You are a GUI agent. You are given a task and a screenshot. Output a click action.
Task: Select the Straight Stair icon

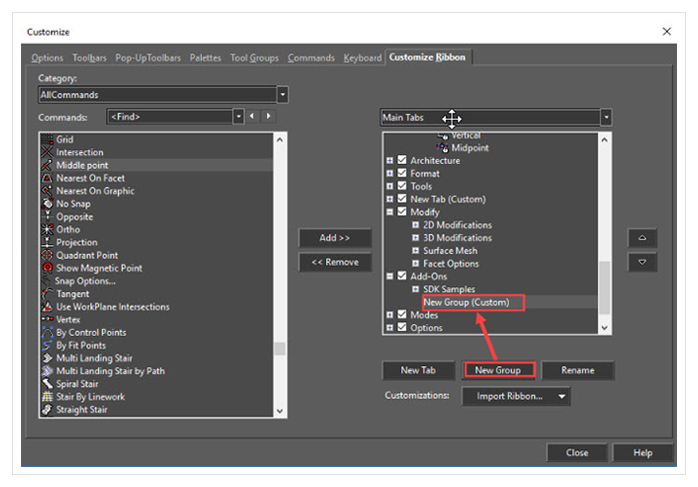coord(47,410)
